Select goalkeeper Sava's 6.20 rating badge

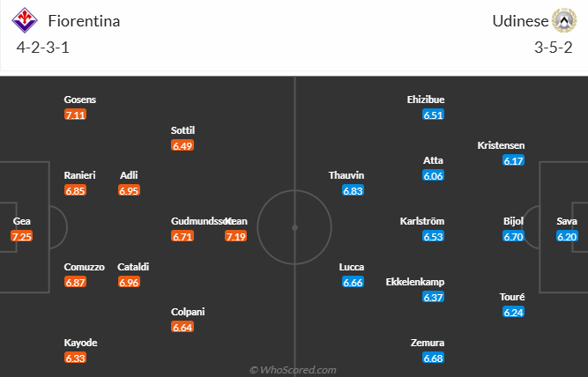(567, 236)
